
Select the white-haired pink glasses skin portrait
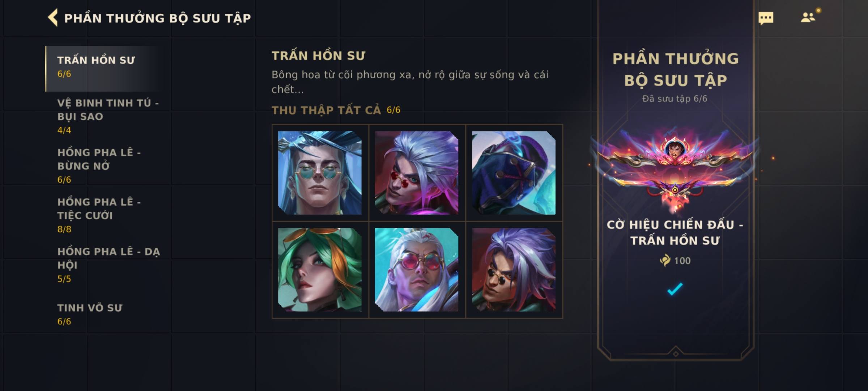(x=417, y=270)
